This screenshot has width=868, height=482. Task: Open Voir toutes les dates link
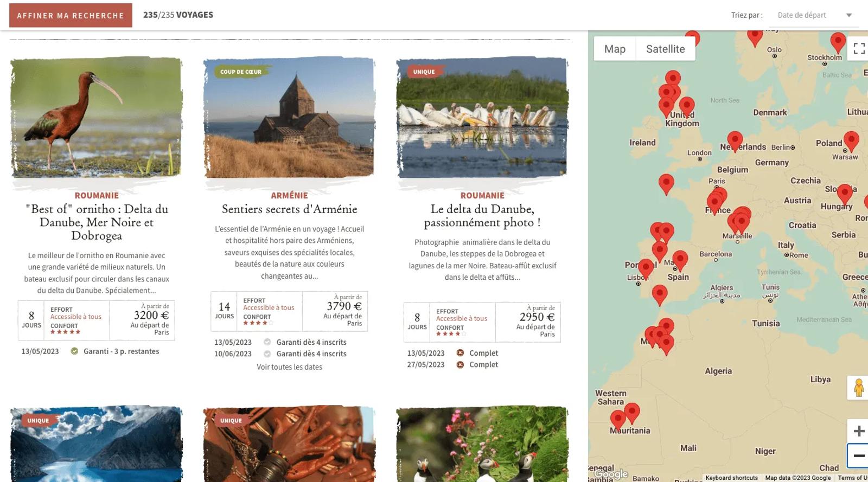coord(289,367)
